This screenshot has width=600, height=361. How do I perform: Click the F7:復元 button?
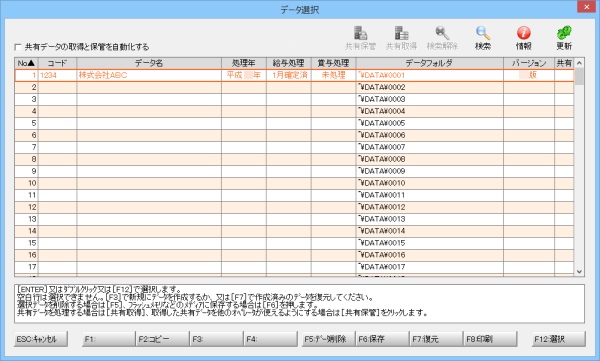pos(436,339)
